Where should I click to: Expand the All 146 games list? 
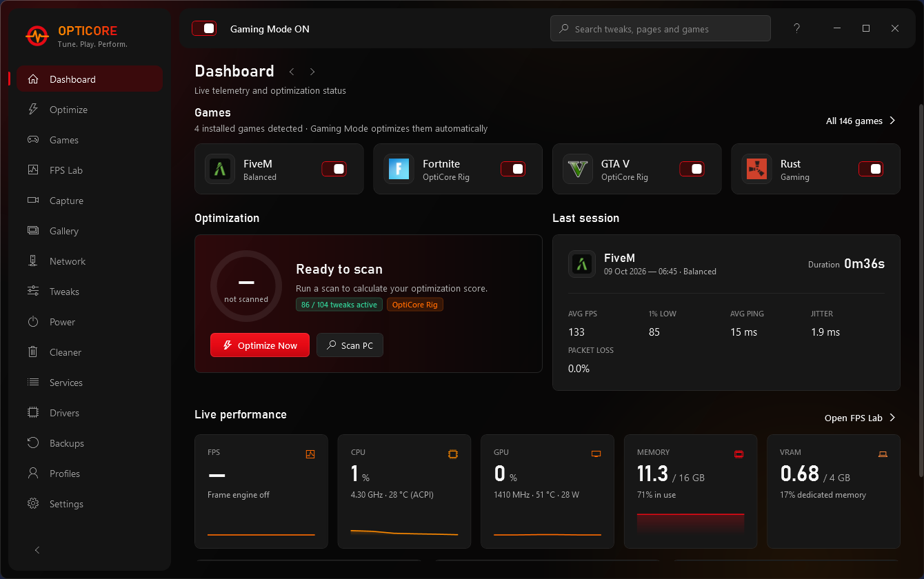(x=861, y=121)
